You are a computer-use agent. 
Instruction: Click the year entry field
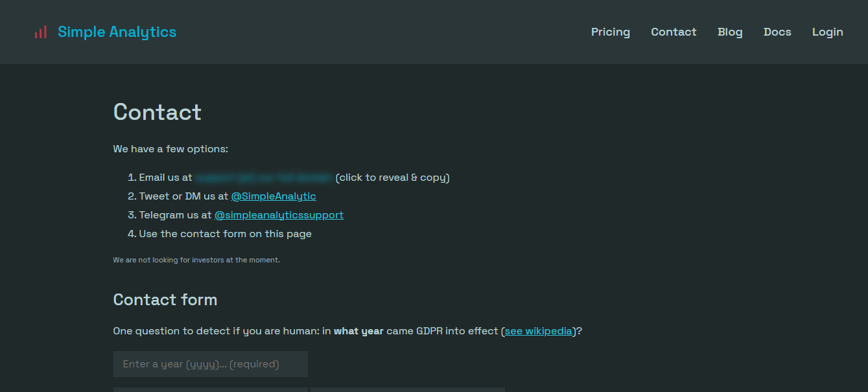[x=210, y=363]
